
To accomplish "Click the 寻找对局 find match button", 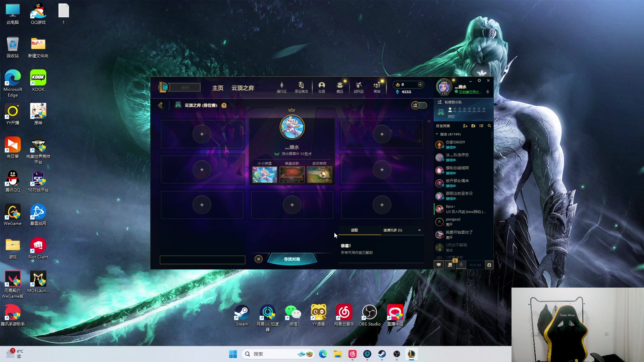I will coord(292,259).
